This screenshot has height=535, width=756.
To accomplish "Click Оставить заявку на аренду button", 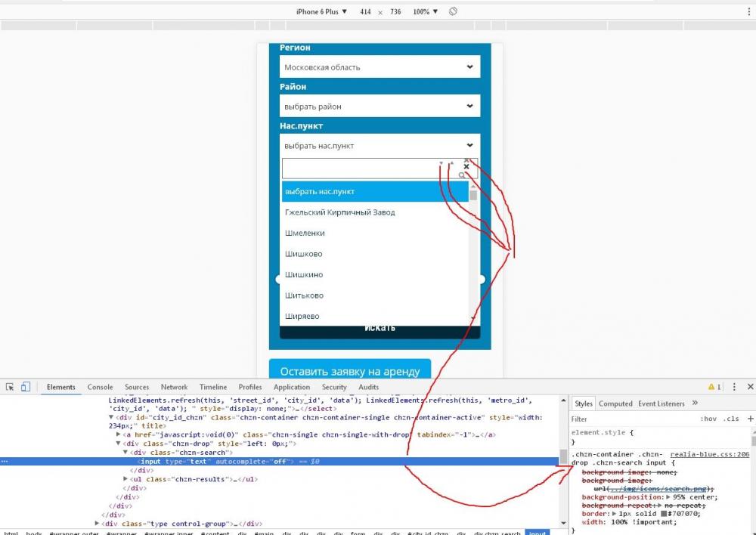I will pyautogui.click(x=349, y=371).
